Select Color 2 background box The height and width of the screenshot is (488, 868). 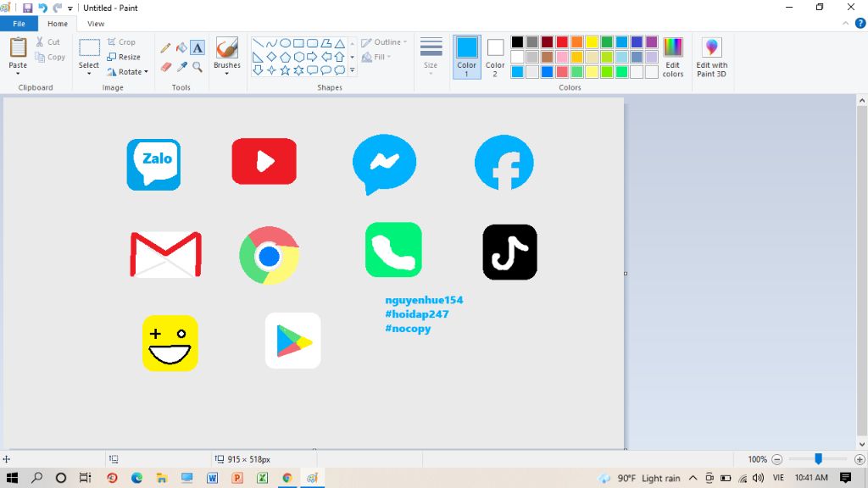495,57
